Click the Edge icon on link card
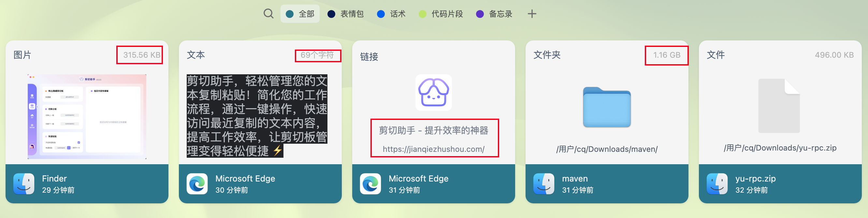 370,184
